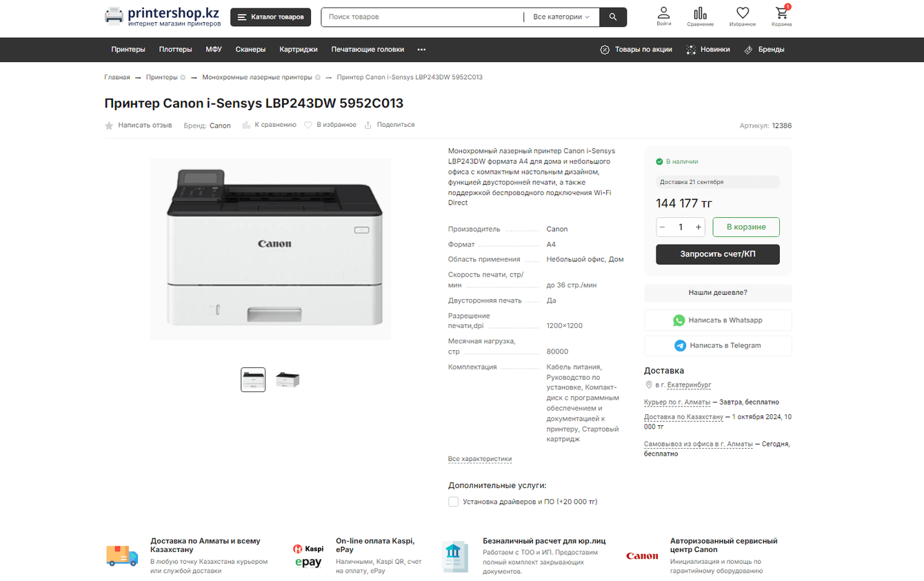Tick the Установка драйверов и ПО checkbox
924x581 pixels.
453,502
